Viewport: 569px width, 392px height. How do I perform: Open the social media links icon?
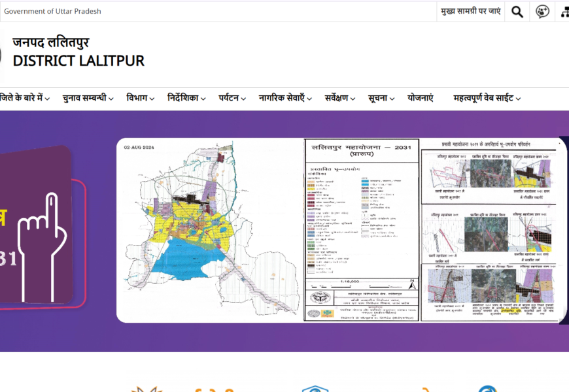click(542, 11)
